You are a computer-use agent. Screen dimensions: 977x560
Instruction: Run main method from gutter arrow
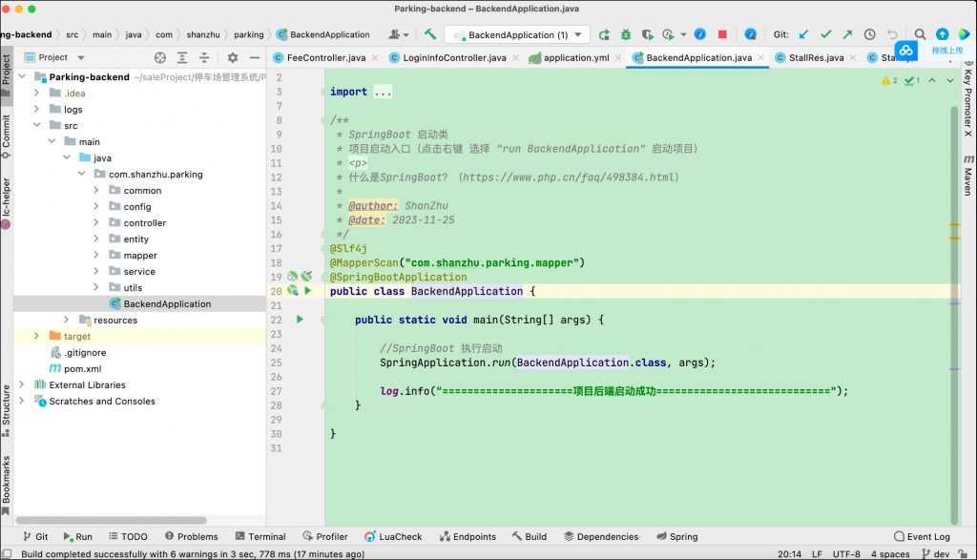pyautogui.click(x=300, y=320)
